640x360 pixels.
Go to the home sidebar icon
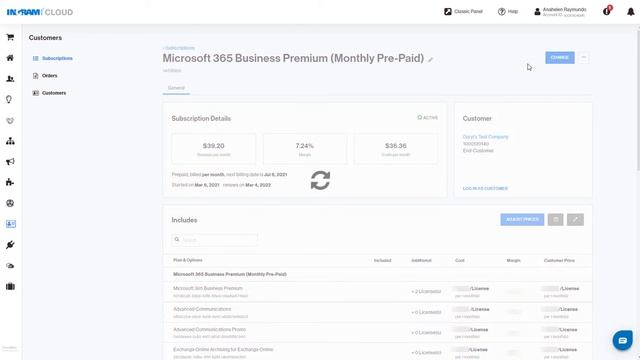pos(10,58)
